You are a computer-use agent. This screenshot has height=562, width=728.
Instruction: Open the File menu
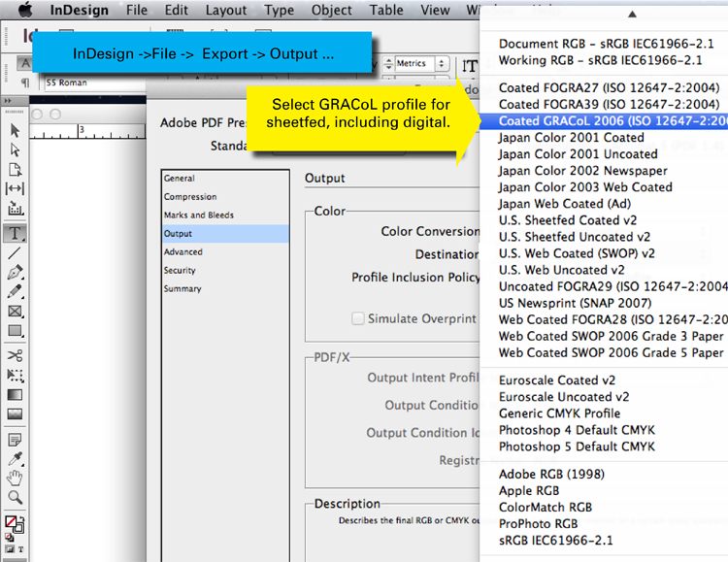[x=137, y=10]
